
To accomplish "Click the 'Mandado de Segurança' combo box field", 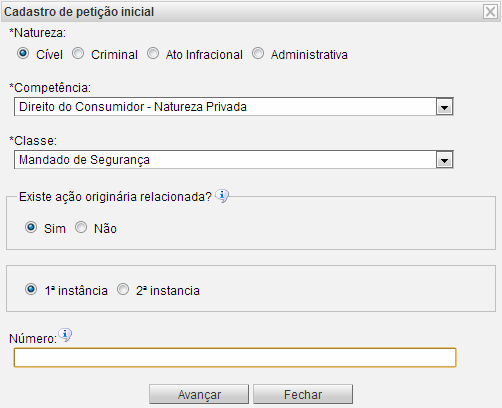I will [x=234, y=160].
